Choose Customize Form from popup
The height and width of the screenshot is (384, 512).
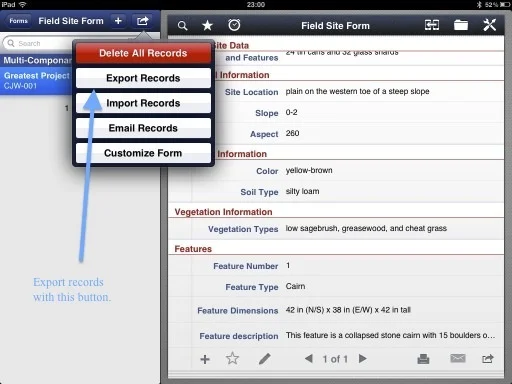pos(143,153)
